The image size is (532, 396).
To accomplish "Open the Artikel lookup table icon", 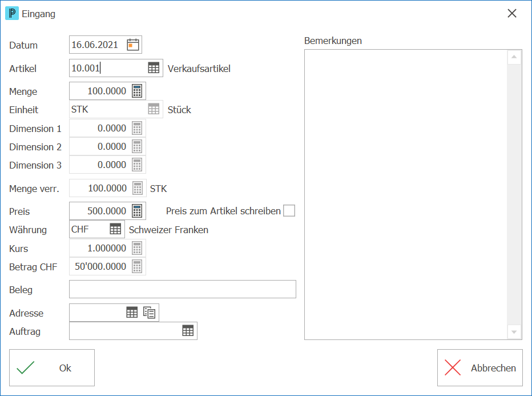I will tap(154, 68).
